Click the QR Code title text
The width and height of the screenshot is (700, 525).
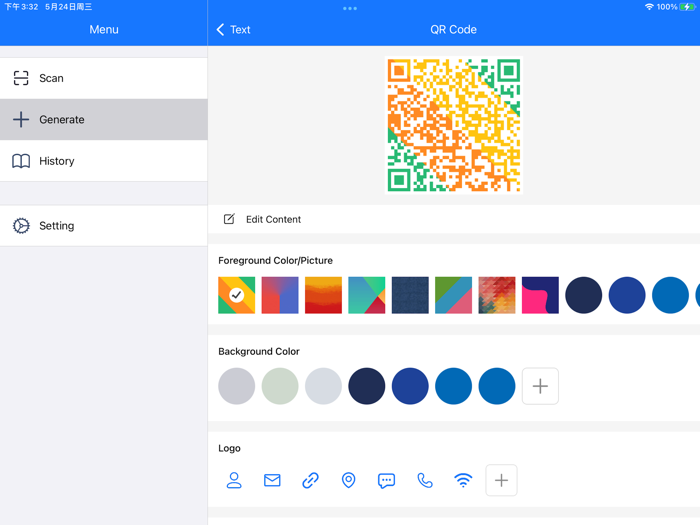coord(454,29)
